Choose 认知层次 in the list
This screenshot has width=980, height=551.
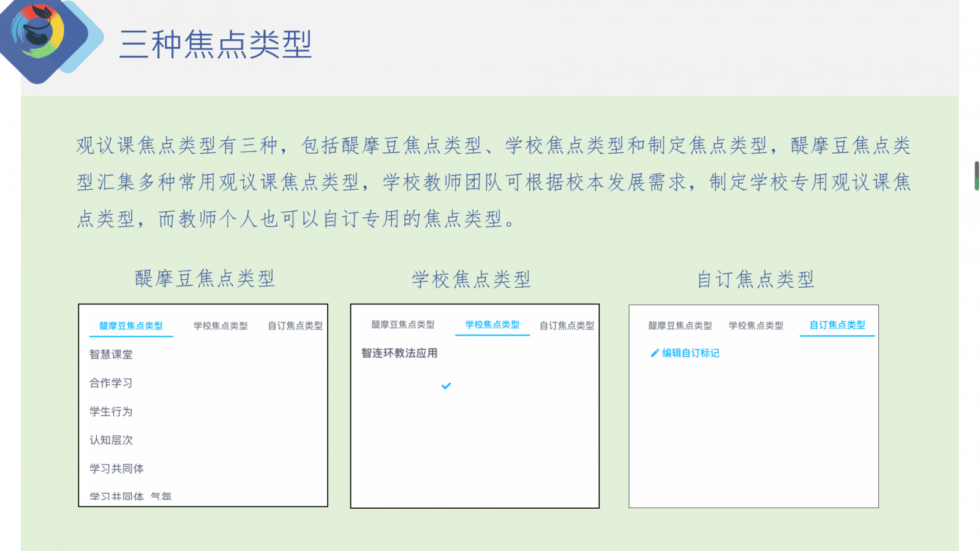[x=111, y=440]
